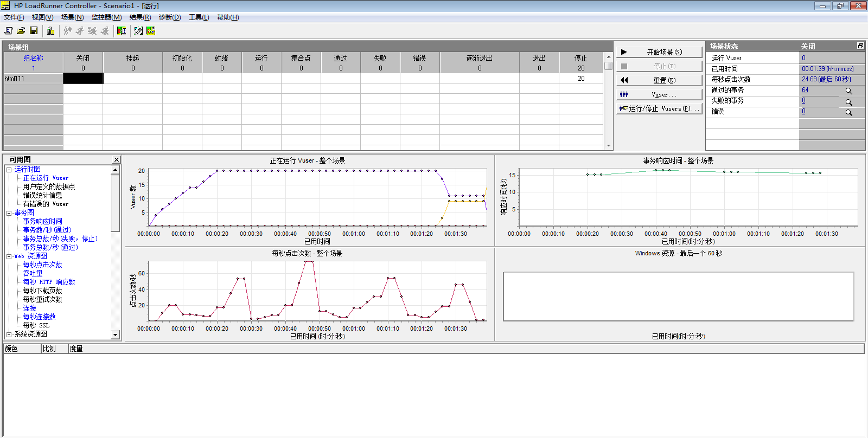868x438 pixels.
Task: Select 事务响应时间 in graph tree
Action: [x=42, y=221]
